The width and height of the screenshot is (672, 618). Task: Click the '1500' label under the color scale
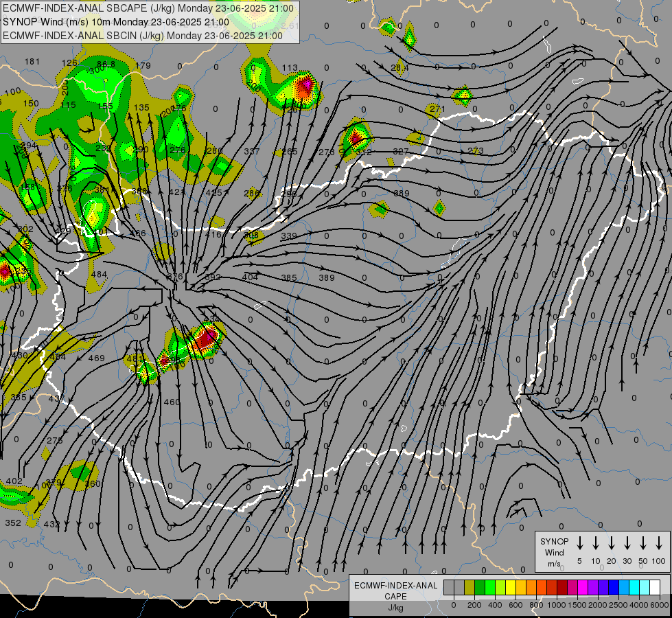point(577,605)
